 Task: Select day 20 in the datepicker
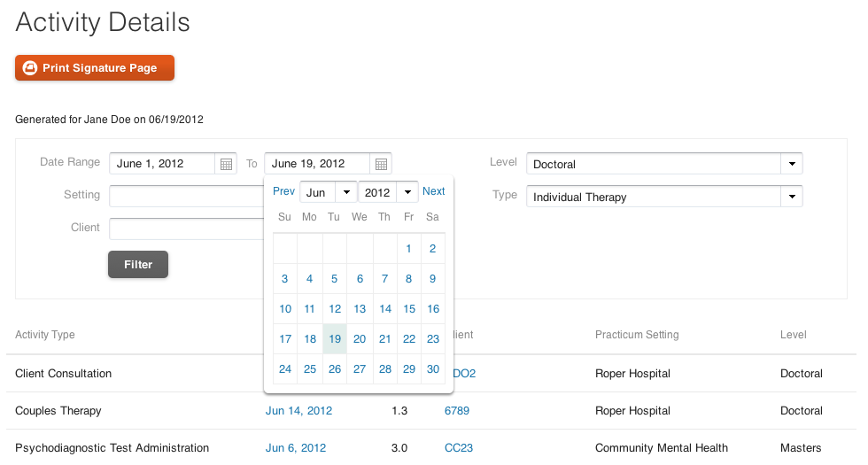tap(360, 338)
